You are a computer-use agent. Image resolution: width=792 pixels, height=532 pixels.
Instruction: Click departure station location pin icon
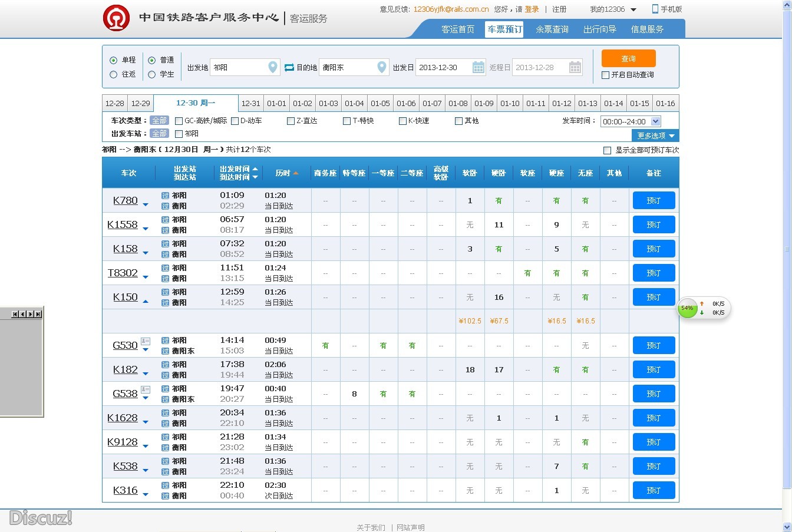(272, 67)
